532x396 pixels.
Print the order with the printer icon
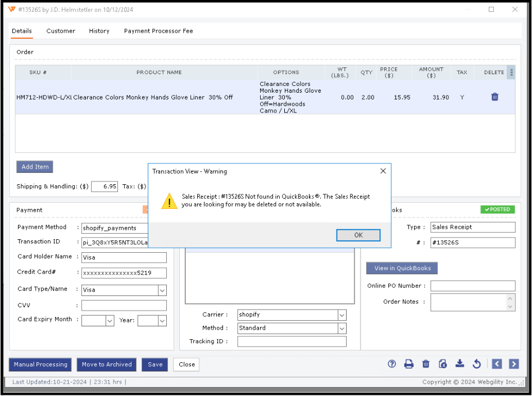pos(409,364)
